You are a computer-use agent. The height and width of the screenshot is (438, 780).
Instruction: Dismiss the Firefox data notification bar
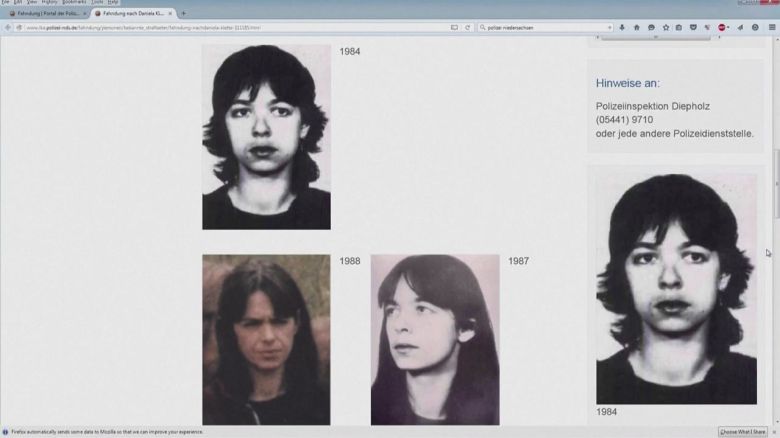tap(774, 432)
